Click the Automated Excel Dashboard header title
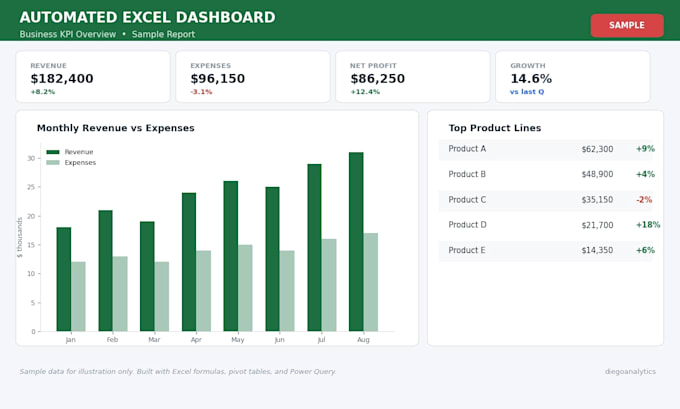 coord(147,17)
